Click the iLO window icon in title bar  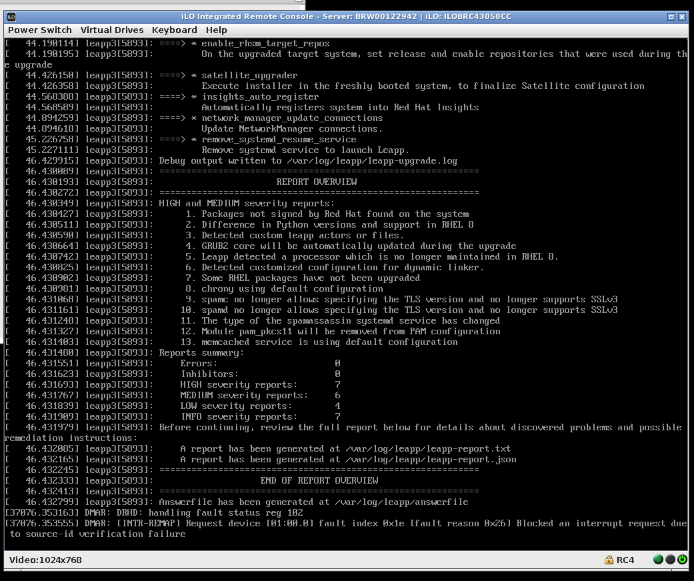point(11,17)
